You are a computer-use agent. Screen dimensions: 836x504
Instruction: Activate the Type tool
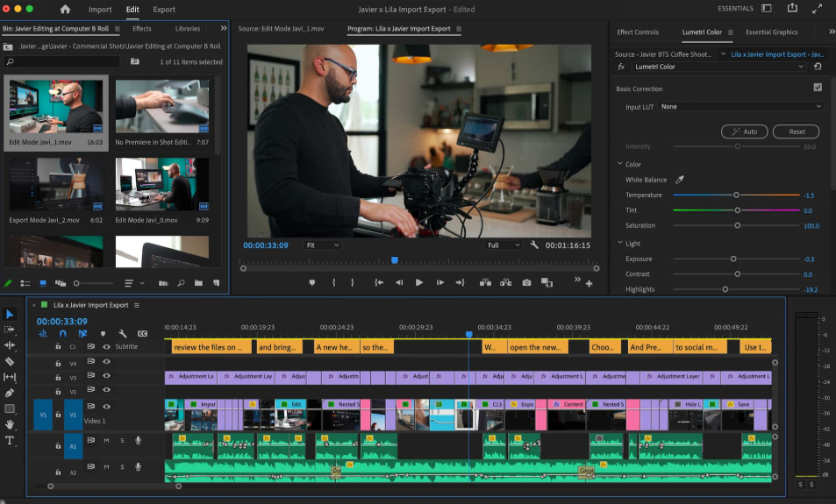10,440
